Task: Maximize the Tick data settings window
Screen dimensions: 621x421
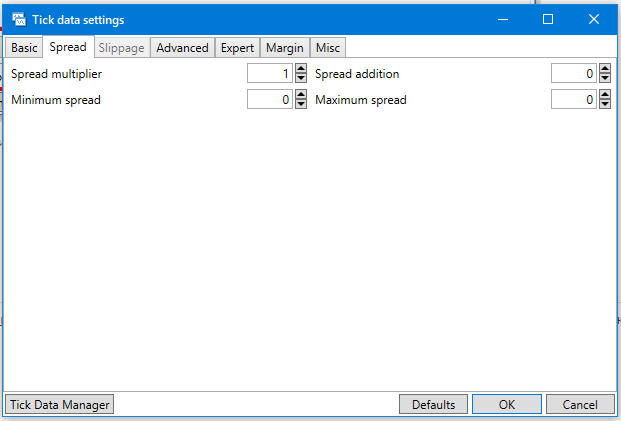Action: point(548,19)
